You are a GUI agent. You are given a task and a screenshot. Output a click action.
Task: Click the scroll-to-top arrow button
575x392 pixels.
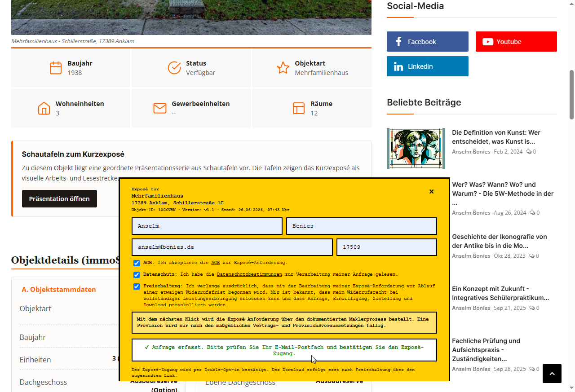coord(552,374)
